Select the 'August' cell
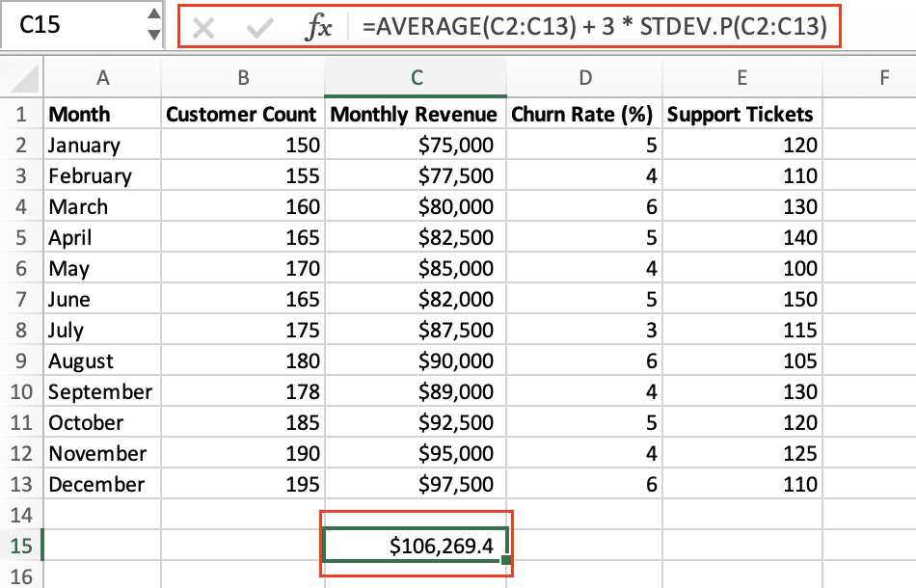The width and height of the screenshot is (916, 588). click(102, 361)
